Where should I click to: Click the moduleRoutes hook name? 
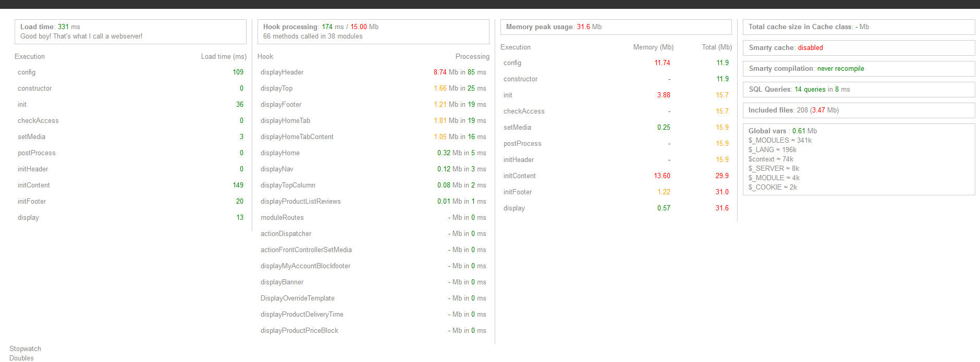pyautogui.click(x=282, y=218)
